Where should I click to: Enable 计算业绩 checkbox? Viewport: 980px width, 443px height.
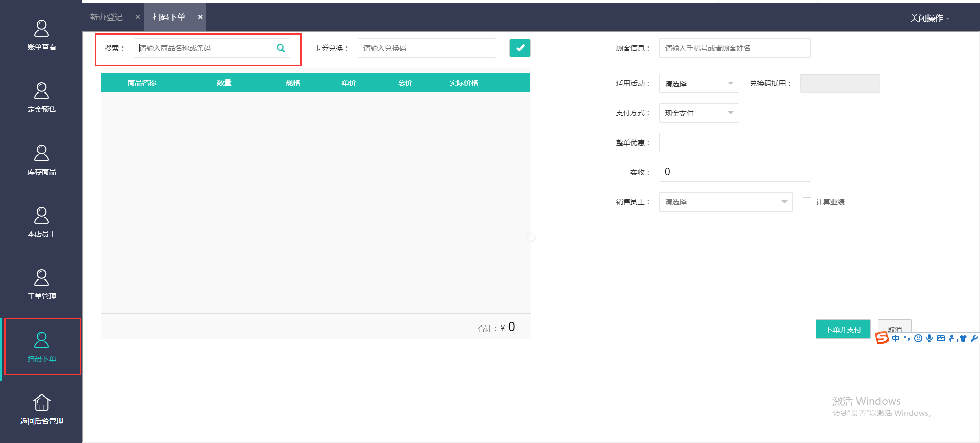point(807,201)
